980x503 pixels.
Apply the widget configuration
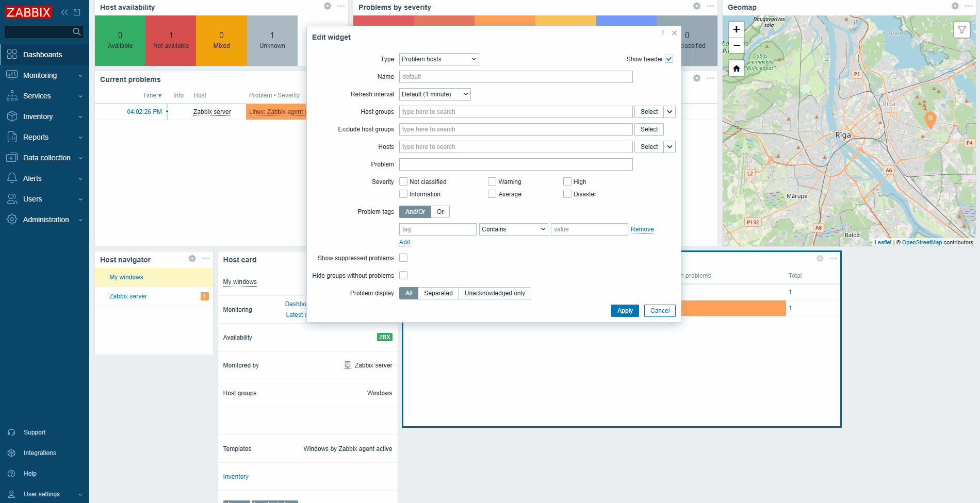coord(625,311)
